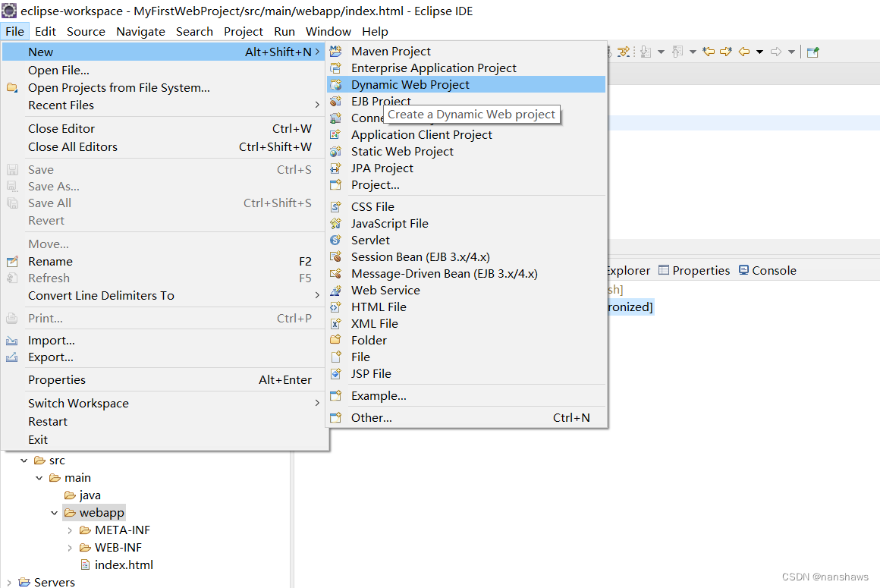Click Next Annotation toolbar icon

pyautogui.click(x=646, y=52)
